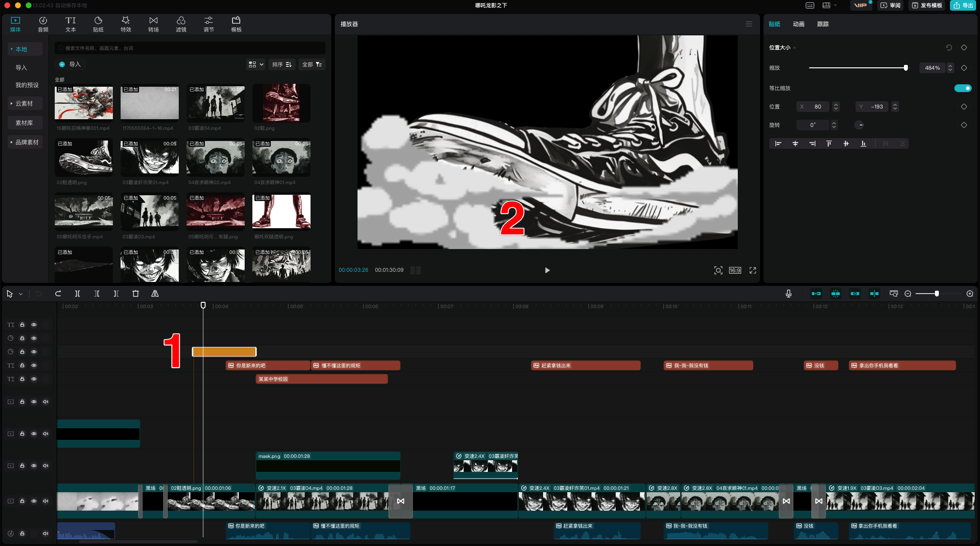Click the media search field

(190, 48)
